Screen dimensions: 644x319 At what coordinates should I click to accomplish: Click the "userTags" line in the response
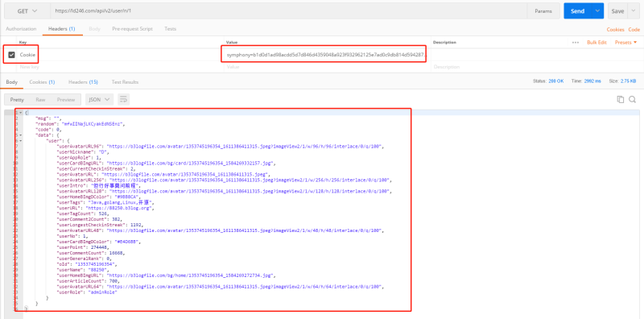106,203
